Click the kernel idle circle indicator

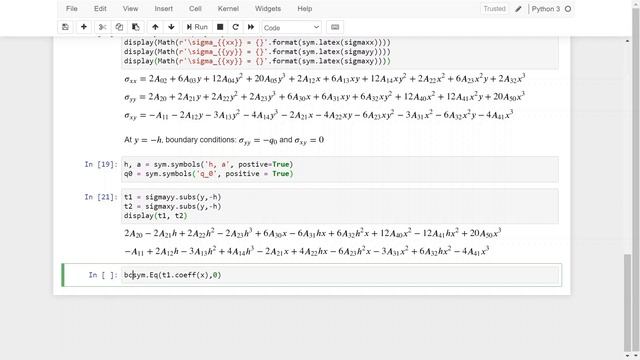(x=568, y=9)
